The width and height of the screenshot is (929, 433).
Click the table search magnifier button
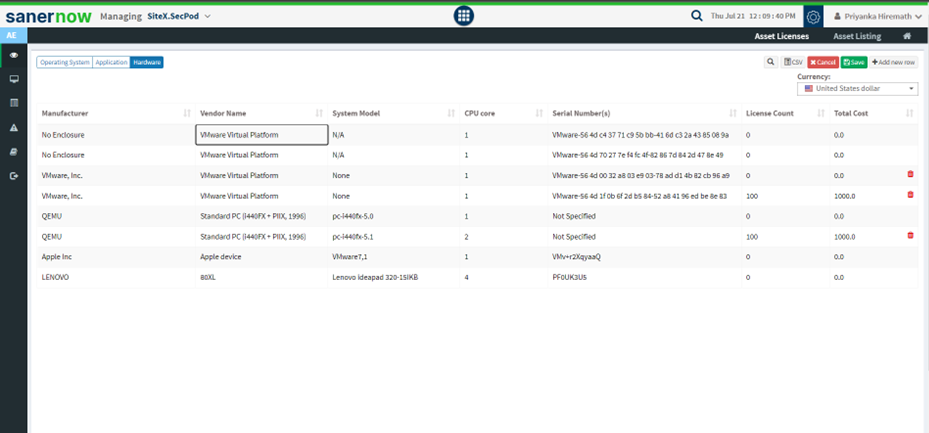coord(771,62)
